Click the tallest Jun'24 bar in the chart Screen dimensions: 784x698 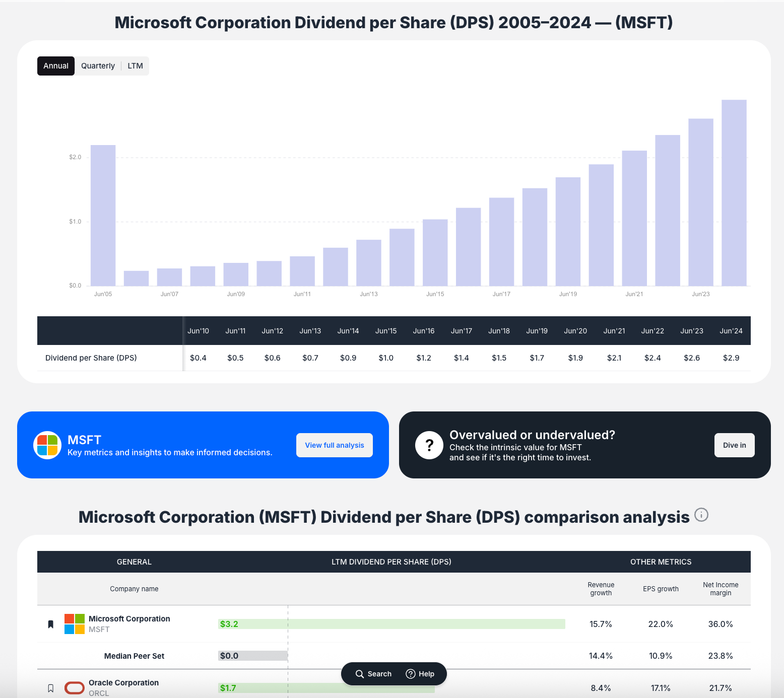point(734,193)
